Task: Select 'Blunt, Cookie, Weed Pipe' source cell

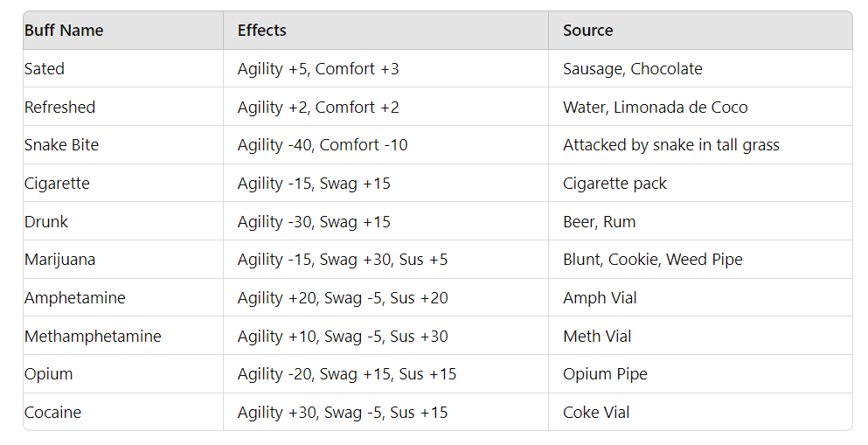Action: 652,260
